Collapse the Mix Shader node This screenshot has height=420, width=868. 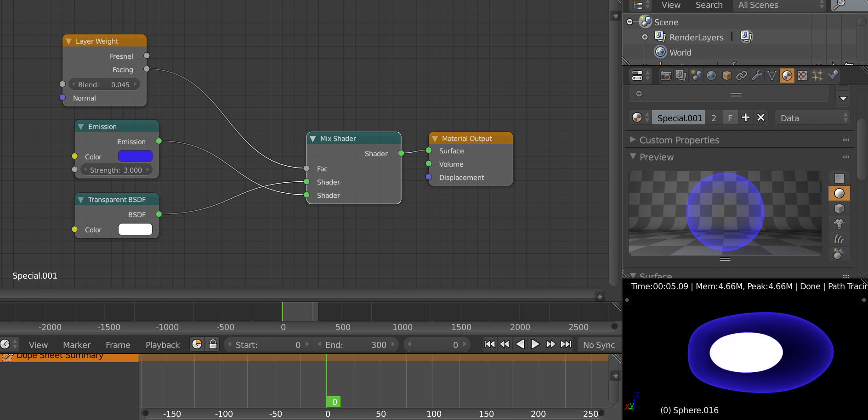313,139
